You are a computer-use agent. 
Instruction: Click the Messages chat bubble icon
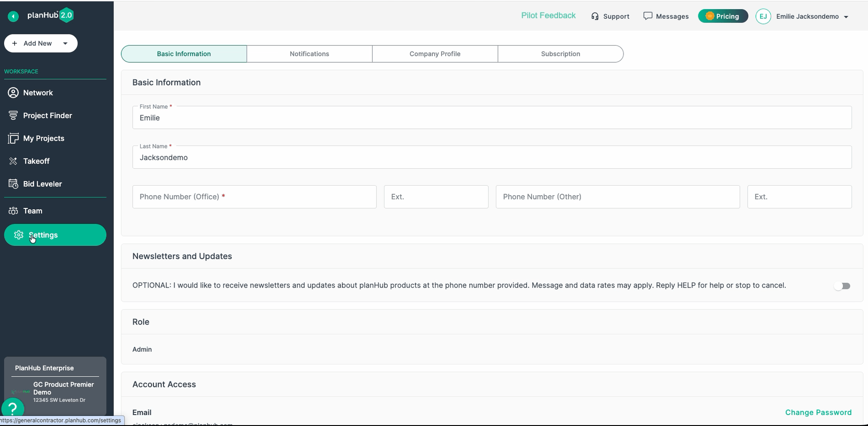(648, 16)
